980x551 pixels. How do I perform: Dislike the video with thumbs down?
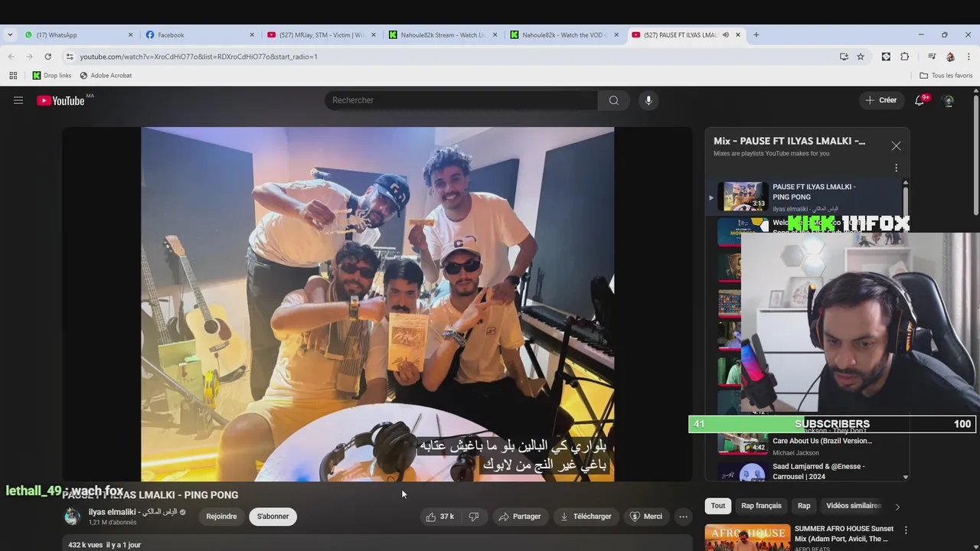tap(473, 517)
